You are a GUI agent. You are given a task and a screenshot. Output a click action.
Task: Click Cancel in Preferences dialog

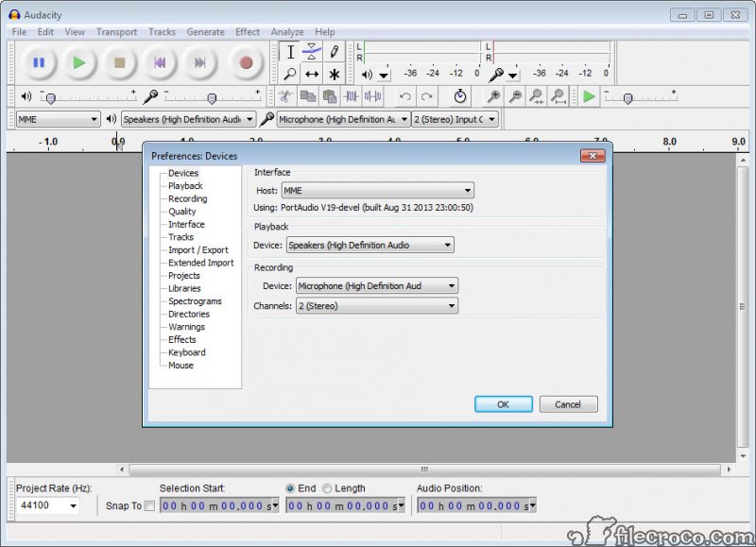click(x=569, y=404)
